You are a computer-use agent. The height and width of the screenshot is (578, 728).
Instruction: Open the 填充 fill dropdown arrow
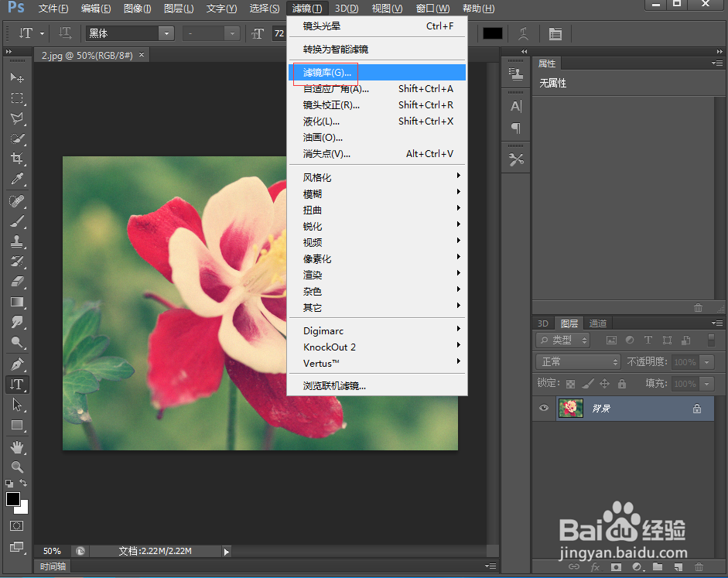pos(706,384)
